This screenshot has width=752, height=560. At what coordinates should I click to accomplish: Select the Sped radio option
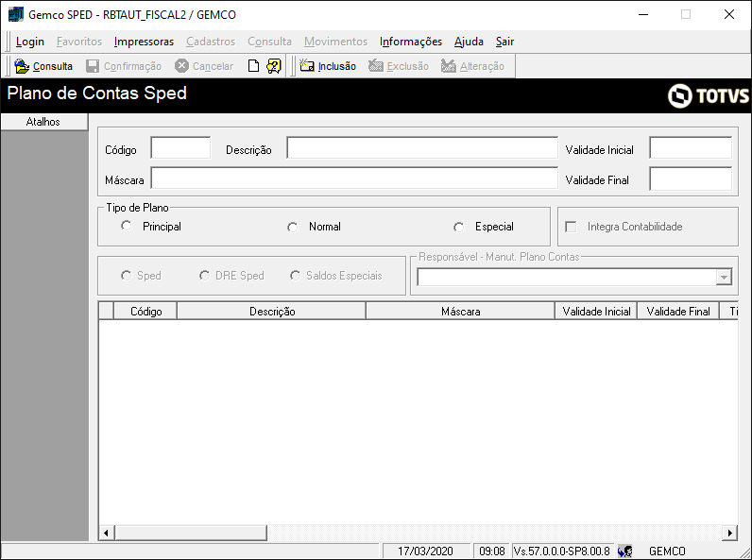point(126,275)
